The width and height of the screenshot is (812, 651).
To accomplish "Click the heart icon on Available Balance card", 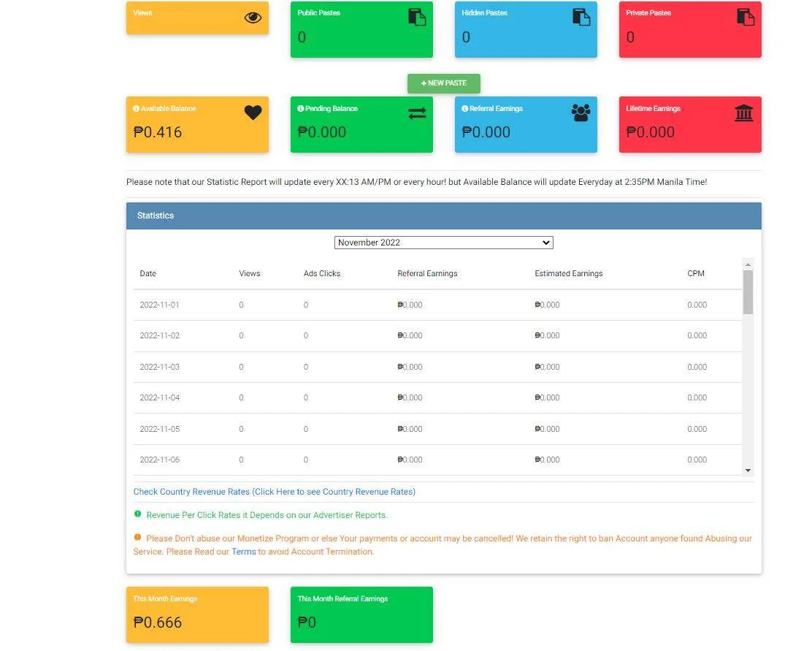I will point(253,113).
